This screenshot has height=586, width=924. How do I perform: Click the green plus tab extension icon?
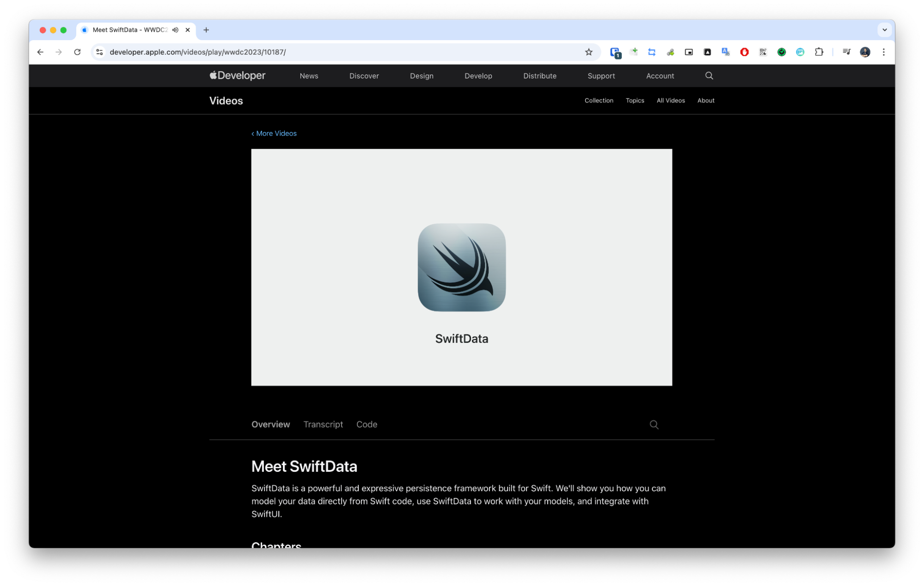click(x=634, y=52)
